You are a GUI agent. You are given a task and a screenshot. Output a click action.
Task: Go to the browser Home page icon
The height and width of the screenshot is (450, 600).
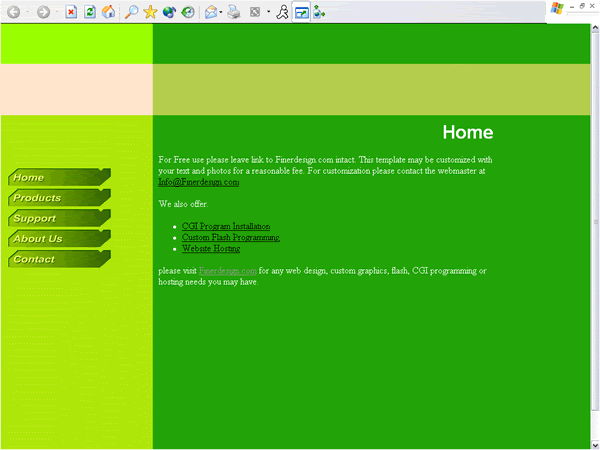pos(108,12)
